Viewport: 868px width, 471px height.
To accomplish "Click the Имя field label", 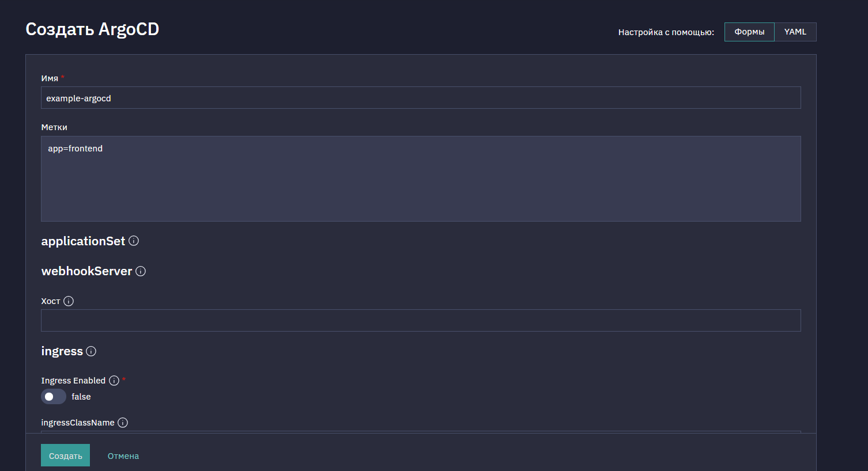I will [x=50, y=78].
